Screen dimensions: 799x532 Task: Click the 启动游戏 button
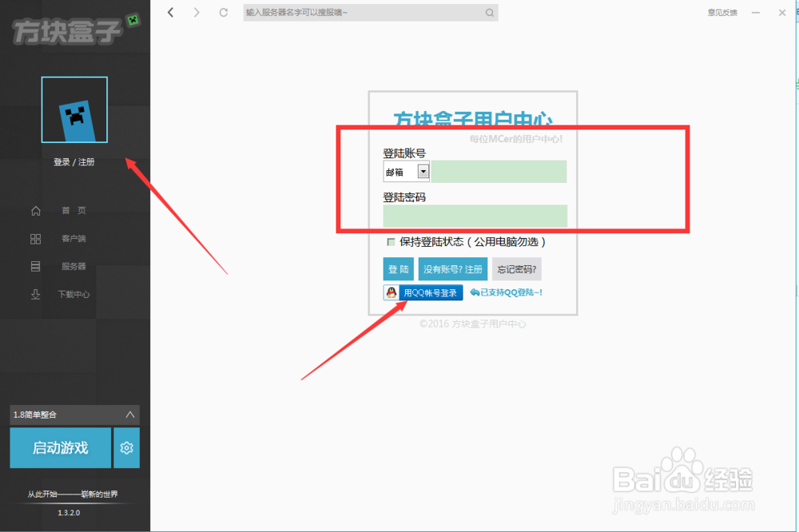click(60, 447)
